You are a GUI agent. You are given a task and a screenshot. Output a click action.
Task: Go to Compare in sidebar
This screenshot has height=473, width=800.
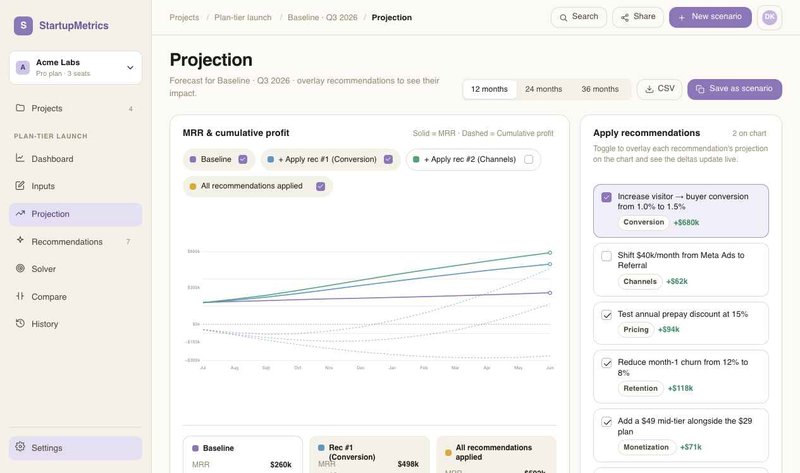click(76, 296)
